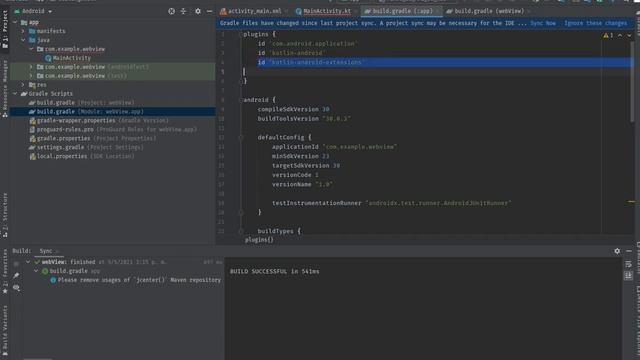Collapse all nodes in Project panel

click(183, 11)
